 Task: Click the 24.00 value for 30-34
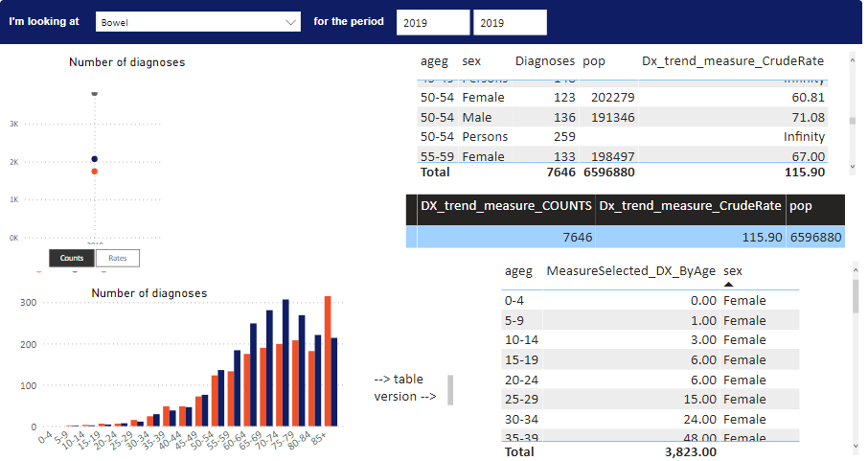[x=699, y=420]
